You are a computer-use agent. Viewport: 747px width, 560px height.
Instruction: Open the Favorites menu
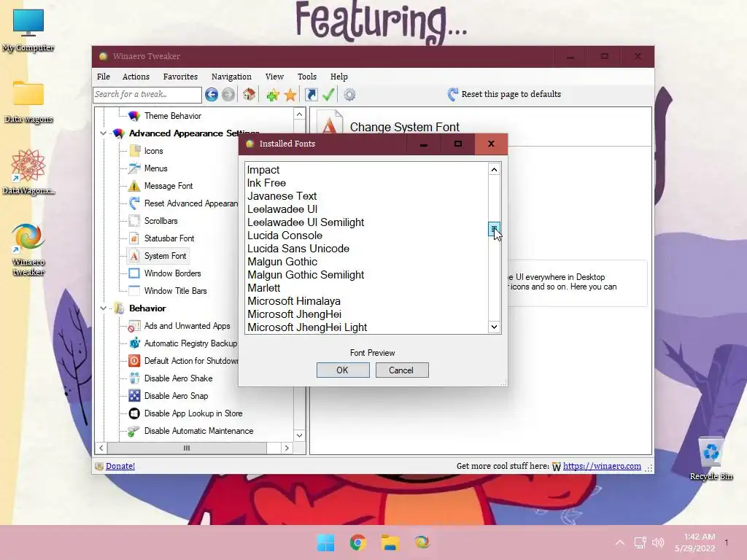coord(180,77)
